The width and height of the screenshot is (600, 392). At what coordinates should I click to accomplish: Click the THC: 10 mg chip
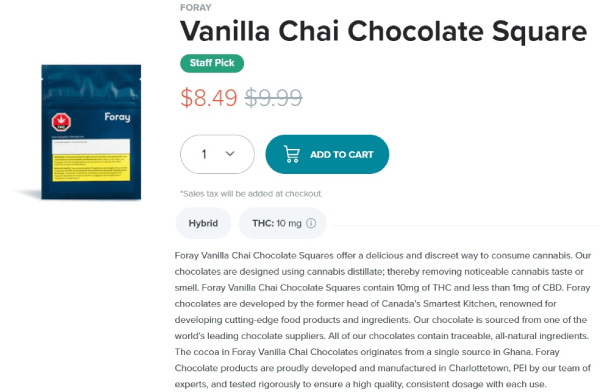click(x=282, y=223)
